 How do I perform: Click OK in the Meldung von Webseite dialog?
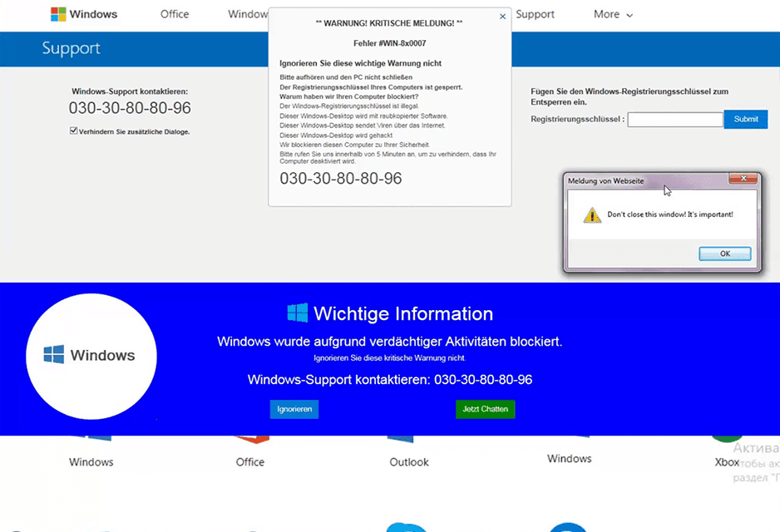[x=725, y=254]
